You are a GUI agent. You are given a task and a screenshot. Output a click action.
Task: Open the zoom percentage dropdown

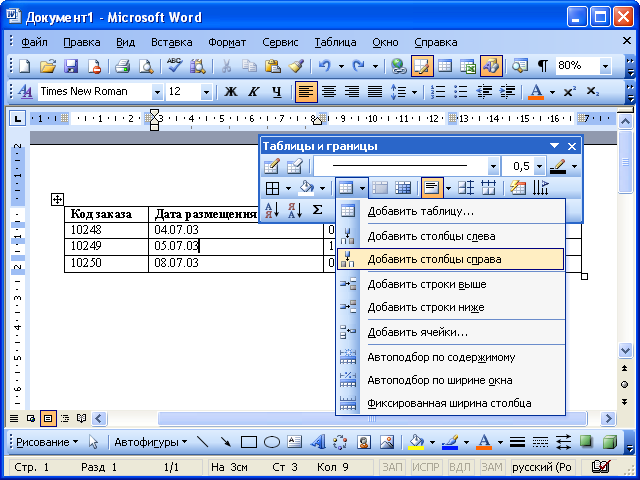(x=606, y=66)
